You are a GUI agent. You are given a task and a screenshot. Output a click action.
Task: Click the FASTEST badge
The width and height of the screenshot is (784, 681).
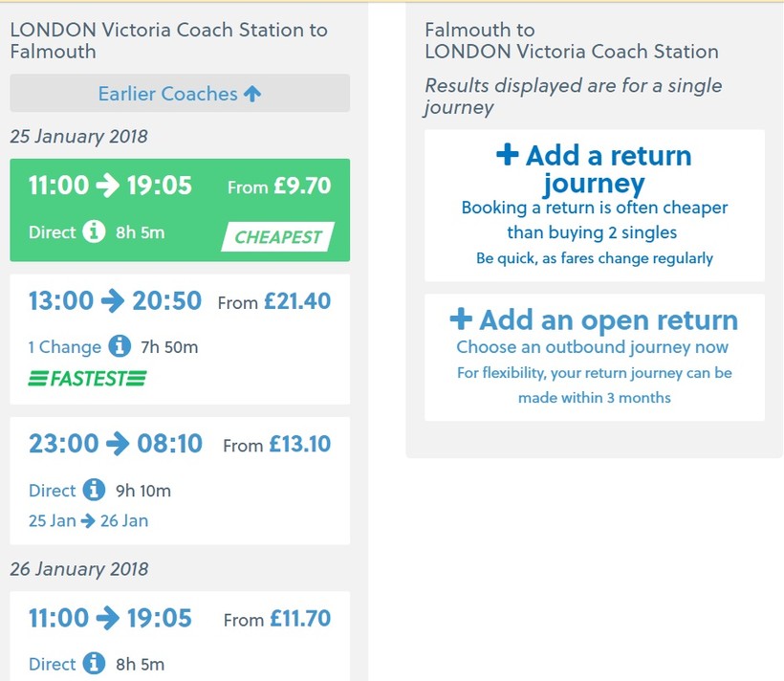tap(87, 379)
